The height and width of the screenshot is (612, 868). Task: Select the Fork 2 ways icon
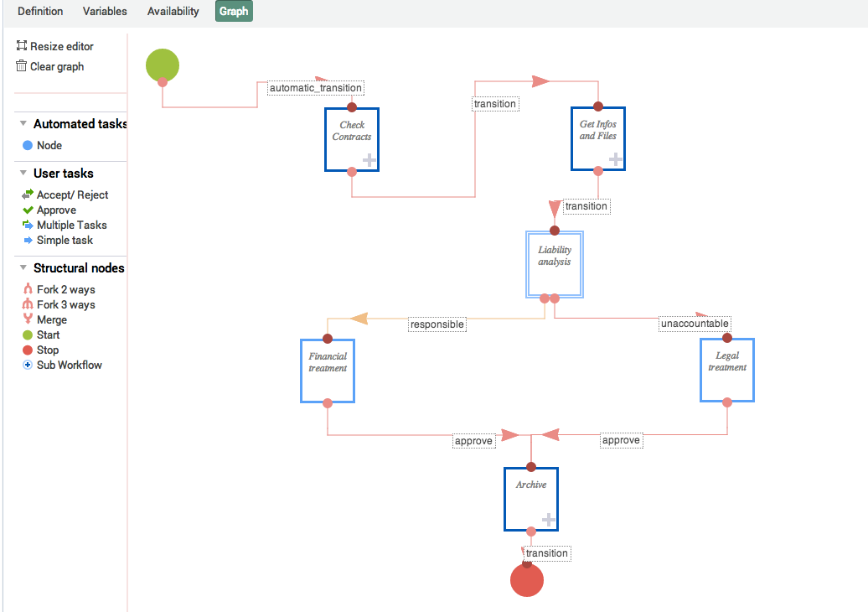(x=28, y=288)
